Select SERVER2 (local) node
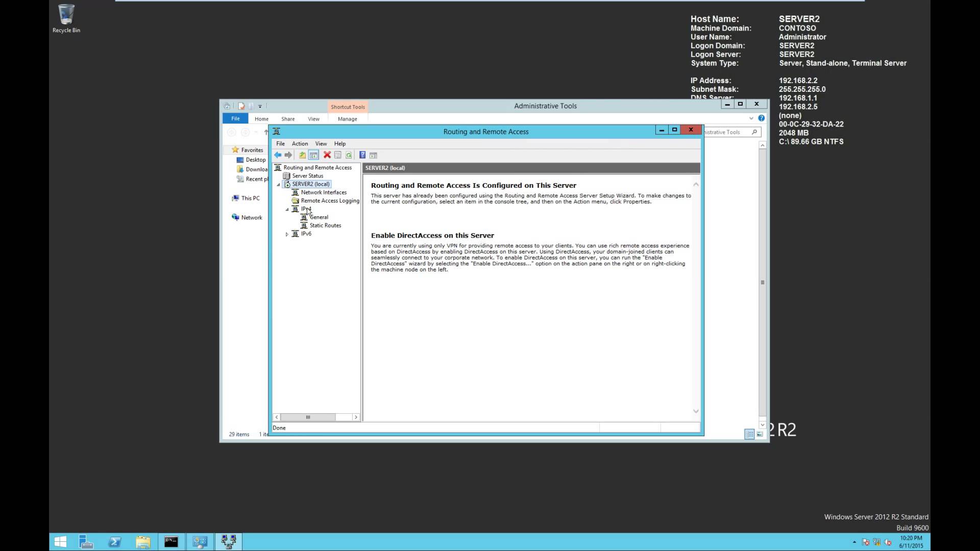980x551 pixels. 311,184
